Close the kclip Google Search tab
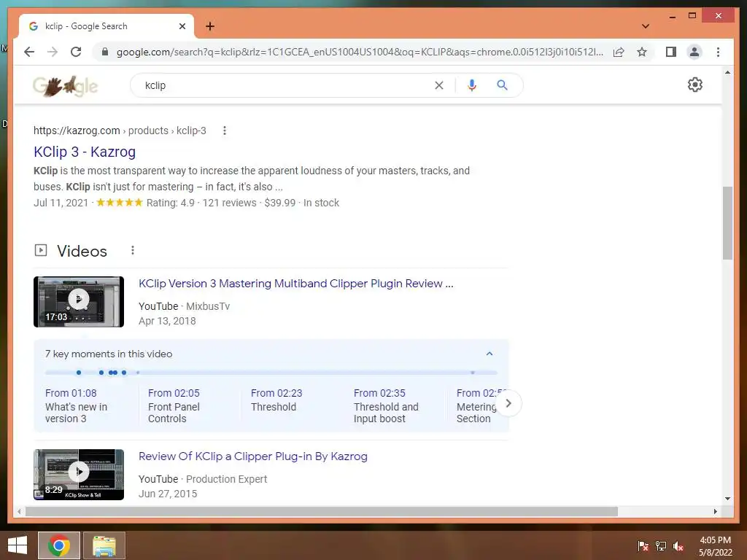The image size is (747, 560). [x=182, y=26]
